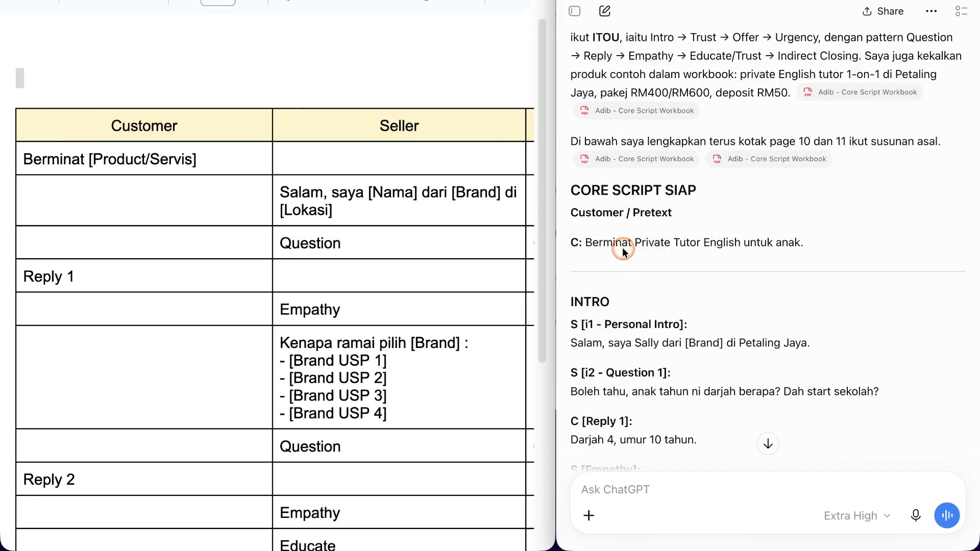The height and width of the screenshot is (551, 980).
Task: Open the list view icon at top right
Action: pos(962,11)
